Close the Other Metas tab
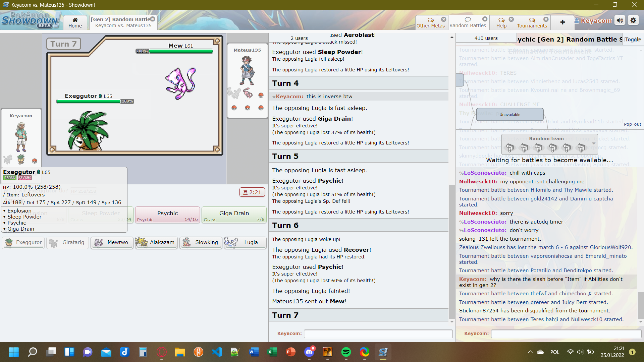 [x=444, y=19]
